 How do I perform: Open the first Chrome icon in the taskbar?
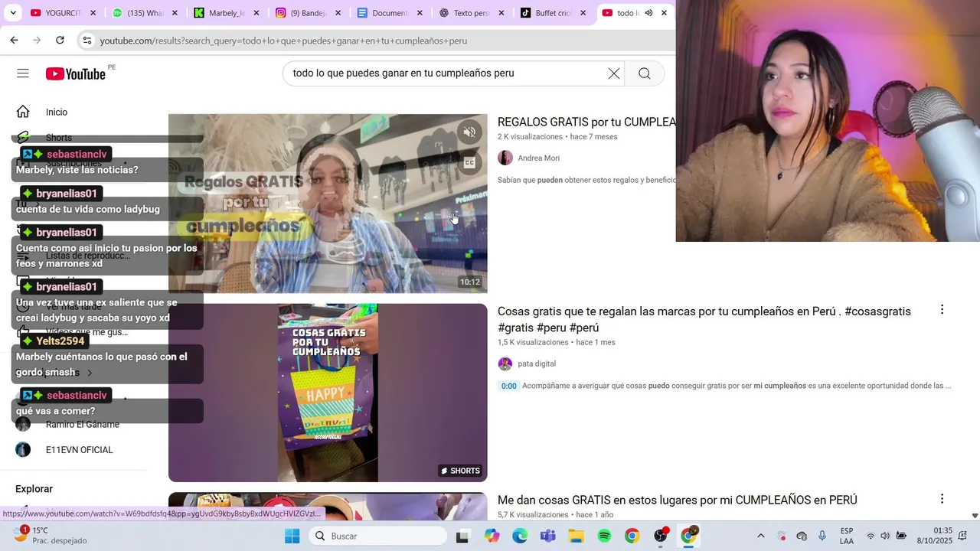(632, 536)
